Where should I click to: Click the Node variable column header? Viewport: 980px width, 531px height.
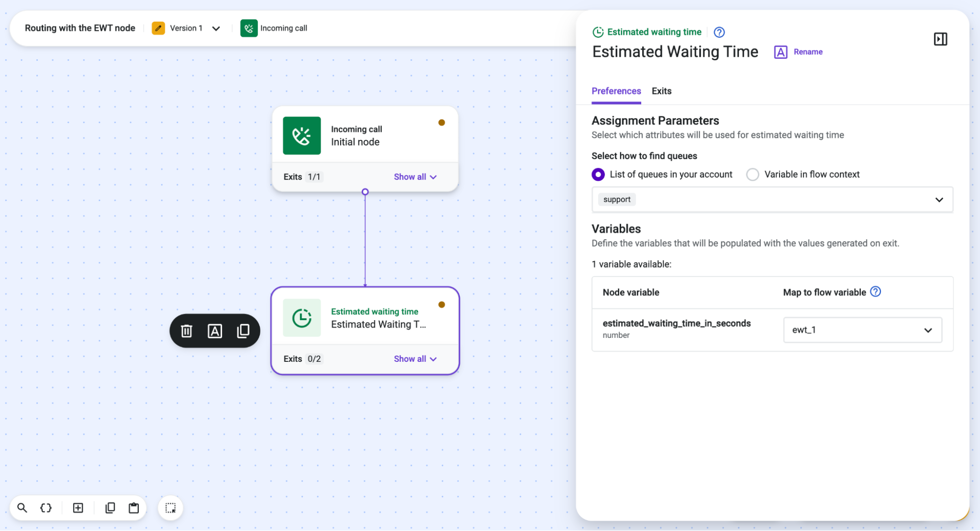point(630,292)
